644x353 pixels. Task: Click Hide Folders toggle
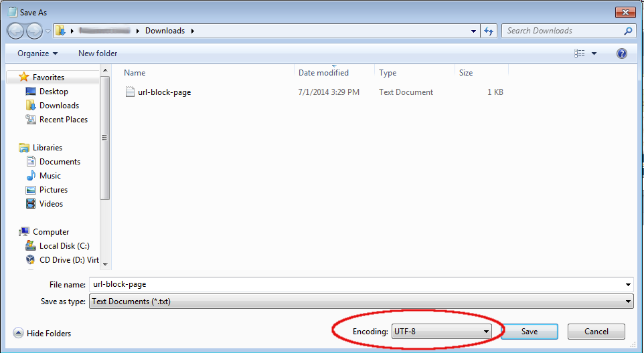pyautogui.click(x=42, y=333)
